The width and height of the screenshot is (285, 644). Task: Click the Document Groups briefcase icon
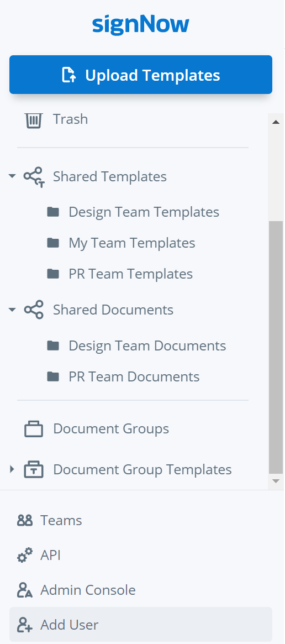tap(34, 429)
